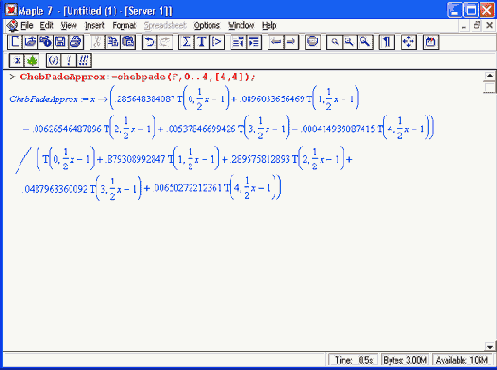497x370 pixels.
Task: Insert text region with T icon
Action: click(x=201, y=42)
